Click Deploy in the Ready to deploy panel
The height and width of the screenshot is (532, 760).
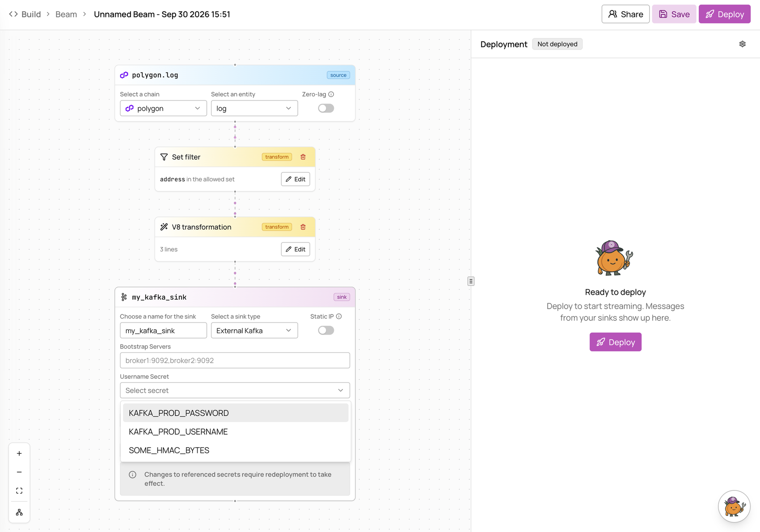[615, 342]
